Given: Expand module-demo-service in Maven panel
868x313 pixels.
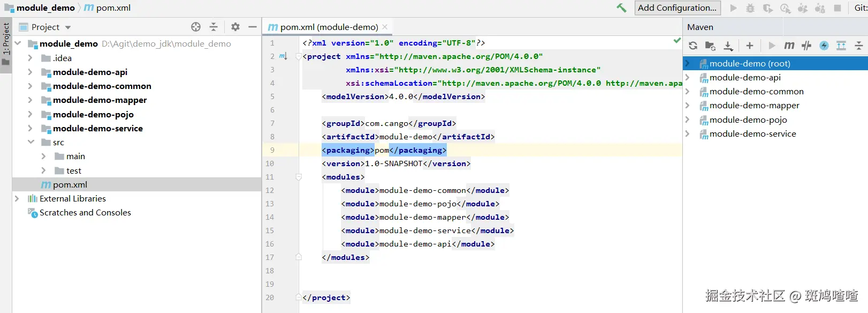Looking at the screenshot, I should pyautogui.click(x=688, y=133).
